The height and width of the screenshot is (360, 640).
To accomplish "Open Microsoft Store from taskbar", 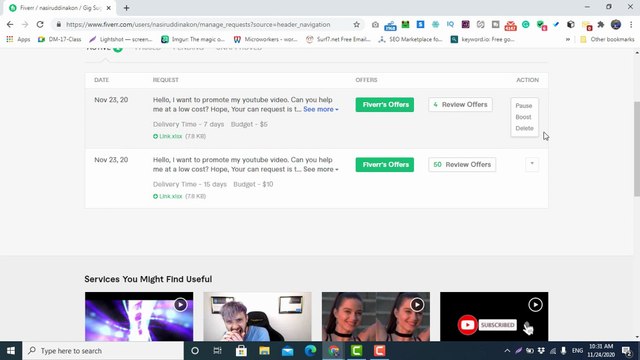I will click(241, 351).
